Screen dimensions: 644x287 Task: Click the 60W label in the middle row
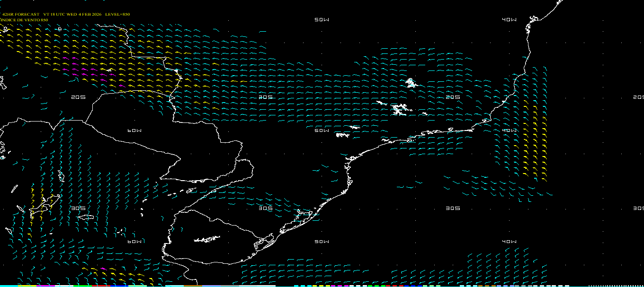(x=134, y=130)
